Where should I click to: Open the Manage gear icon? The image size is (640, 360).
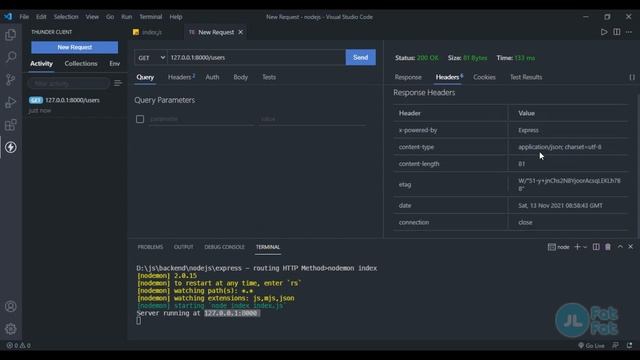pyautogui.click(x=11, y=329)
